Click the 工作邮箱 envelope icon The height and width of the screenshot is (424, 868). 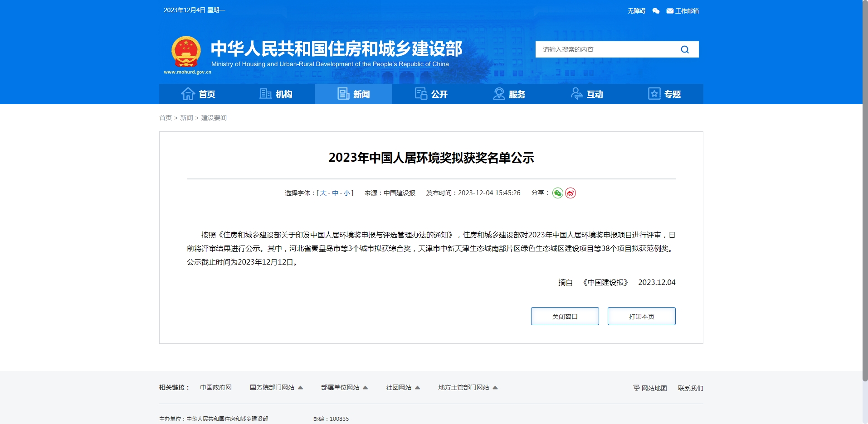670,11
